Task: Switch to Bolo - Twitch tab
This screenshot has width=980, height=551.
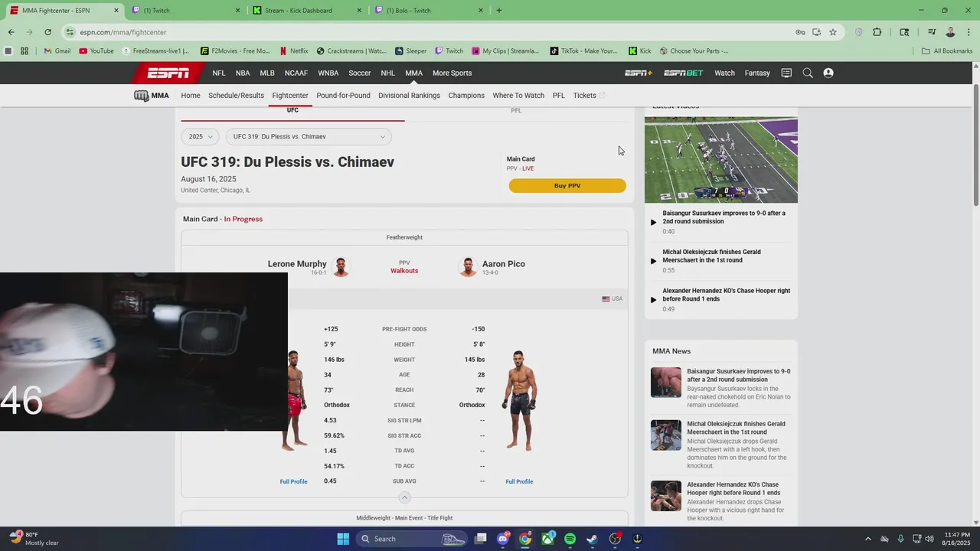Action: pyautogui.click(x=429, y=11)
